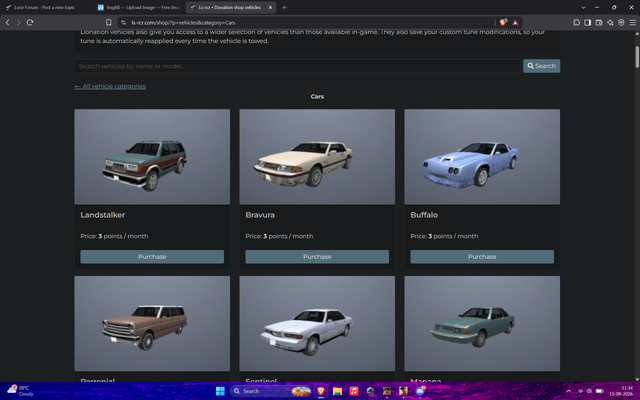The width and height of the screenshot is (640, 400).
Task: Click the Bravura name text
Action: [260, 215]
